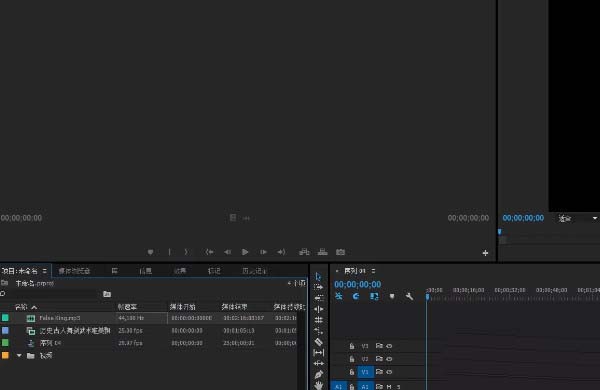Toggle lock on track V3
The image size is (600, 390).
pyautogui.click(x=352, y=346)
